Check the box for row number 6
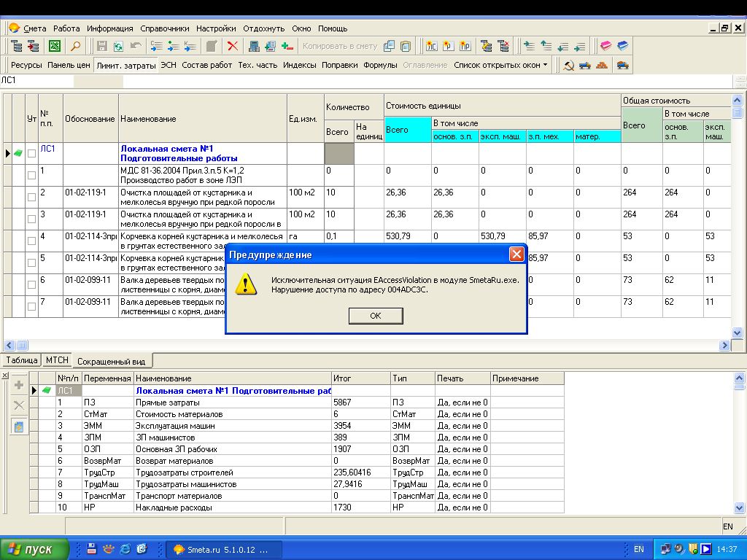Screen dimensions: 747x560 [31, 285]
